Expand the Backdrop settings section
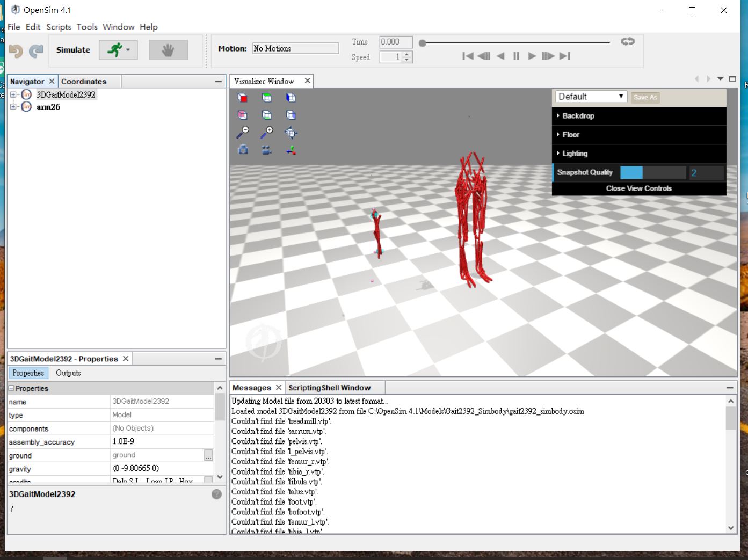The image size is (748, 560). point(639,116)
